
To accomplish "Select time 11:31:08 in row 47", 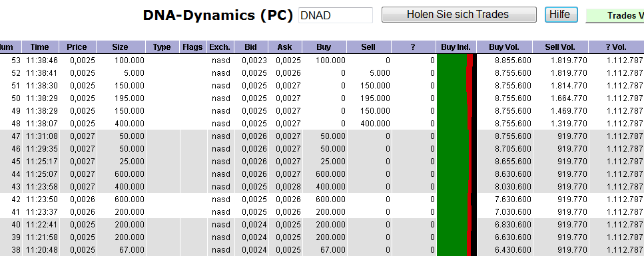I will tap(42, 136).
